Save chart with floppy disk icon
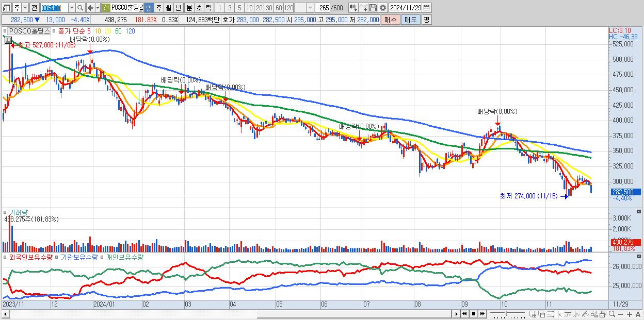The height and width of the screenshot is (320, 644). point(373,8)
